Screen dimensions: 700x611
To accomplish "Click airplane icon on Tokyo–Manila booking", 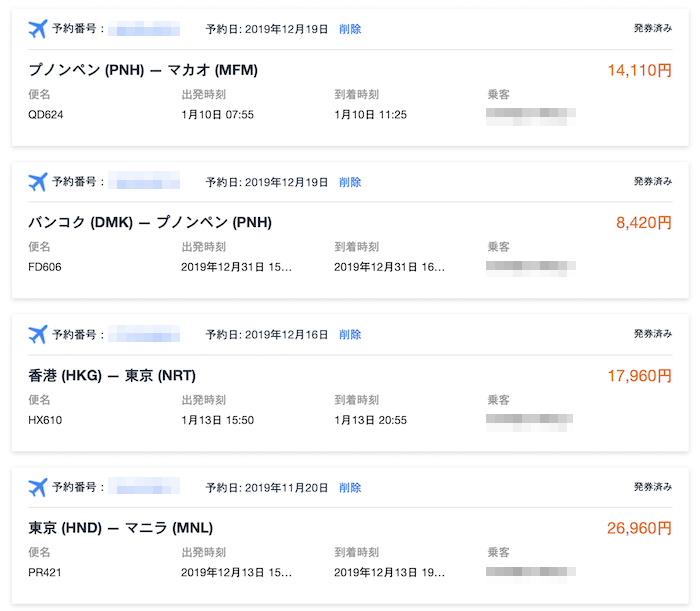I will [x=38, y=487].
